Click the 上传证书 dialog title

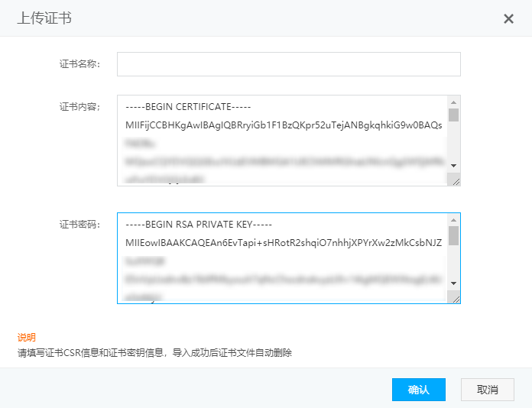point(44,18)
